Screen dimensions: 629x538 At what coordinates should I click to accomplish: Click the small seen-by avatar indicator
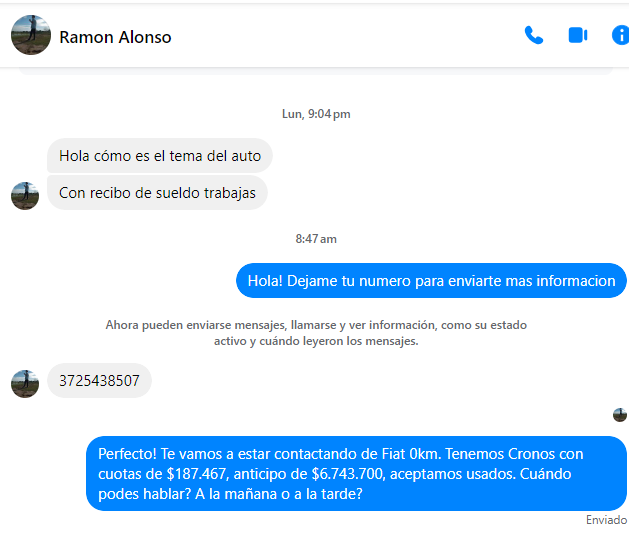tap(620, 415)
